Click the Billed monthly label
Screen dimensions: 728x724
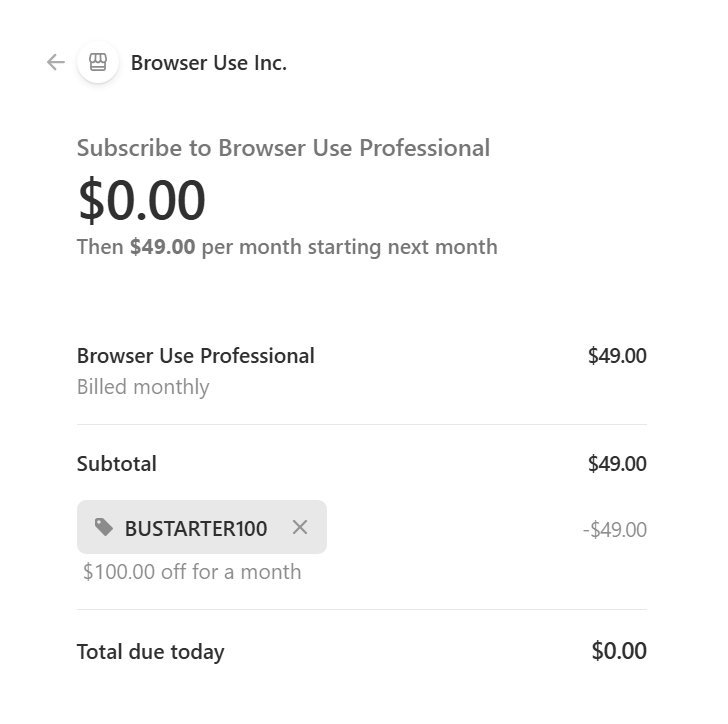tap(143, 387)
